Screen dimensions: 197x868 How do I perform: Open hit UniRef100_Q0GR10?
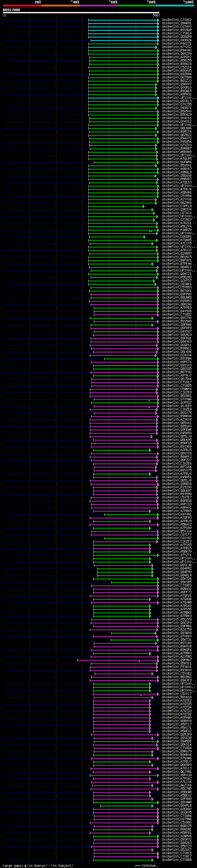pyautogui.click(x=177, y=88)
